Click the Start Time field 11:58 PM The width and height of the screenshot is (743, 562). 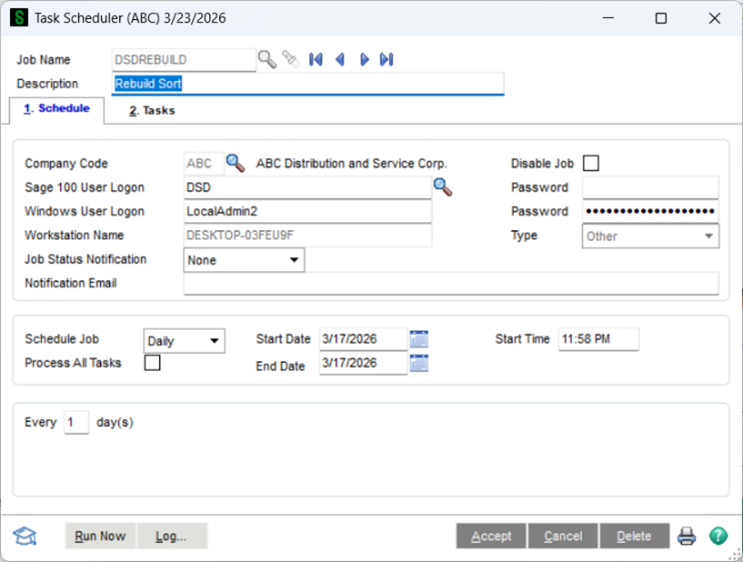pos(598,339)
